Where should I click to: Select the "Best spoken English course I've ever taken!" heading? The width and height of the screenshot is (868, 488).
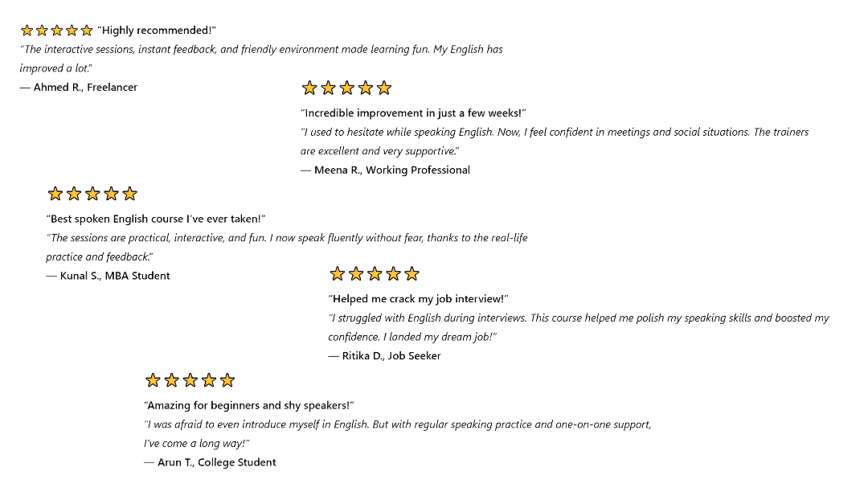pos(156,219)
